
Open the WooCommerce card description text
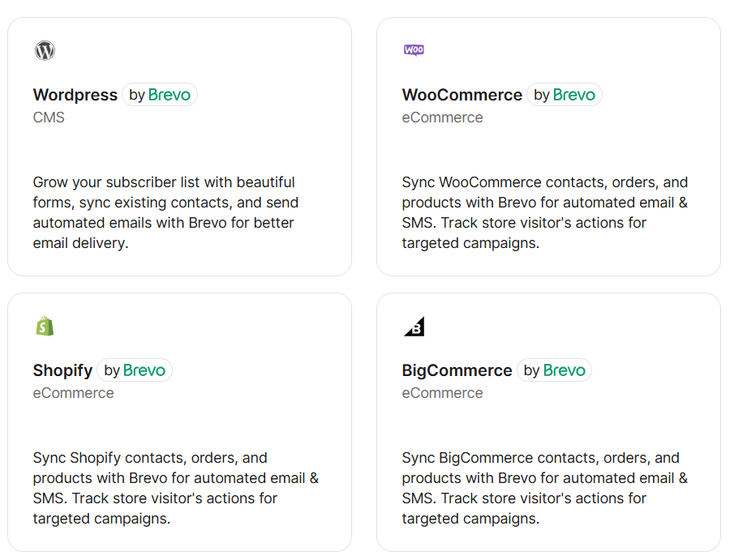pos(544,212)
